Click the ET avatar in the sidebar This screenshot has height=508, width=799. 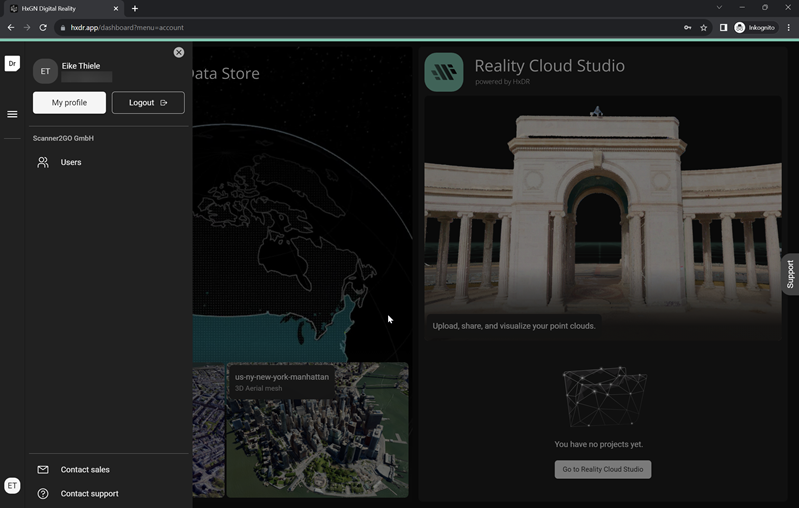tap(12, 486)
